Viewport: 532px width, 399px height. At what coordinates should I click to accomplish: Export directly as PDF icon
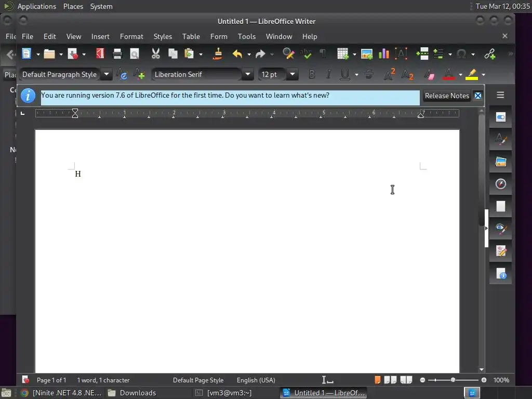click(100, 54)
